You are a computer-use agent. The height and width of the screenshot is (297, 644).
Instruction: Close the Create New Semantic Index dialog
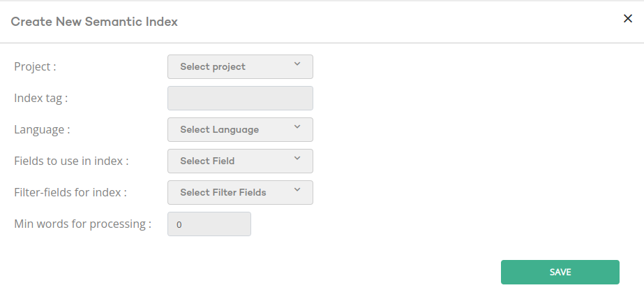(x=627, y=19)
